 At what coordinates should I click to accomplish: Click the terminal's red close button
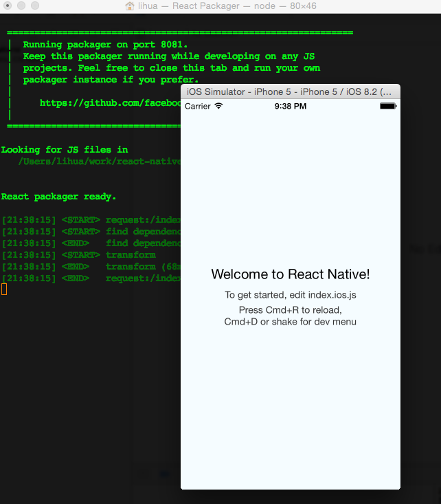tap(8, 6)
